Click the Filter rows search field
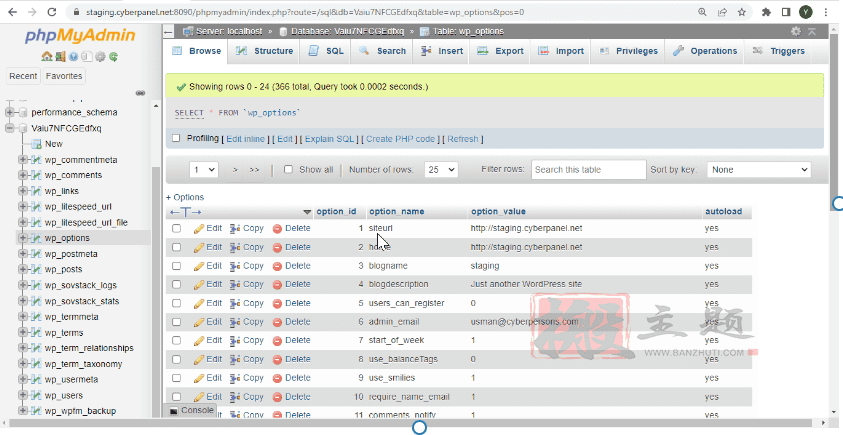The width and height of the screenshot is (843, 435). pyautogui.click(x=588, y=170)
